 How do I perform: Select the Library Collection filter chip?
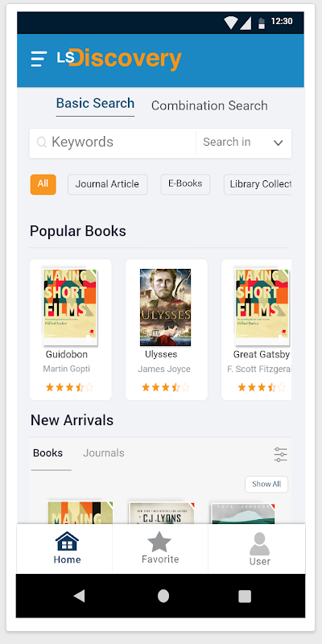coord(258,184)
